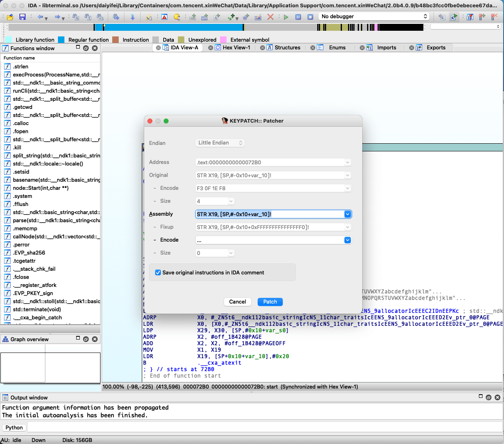Start the process with the green play icon
The image size is (504, 444).
point(286,17)
